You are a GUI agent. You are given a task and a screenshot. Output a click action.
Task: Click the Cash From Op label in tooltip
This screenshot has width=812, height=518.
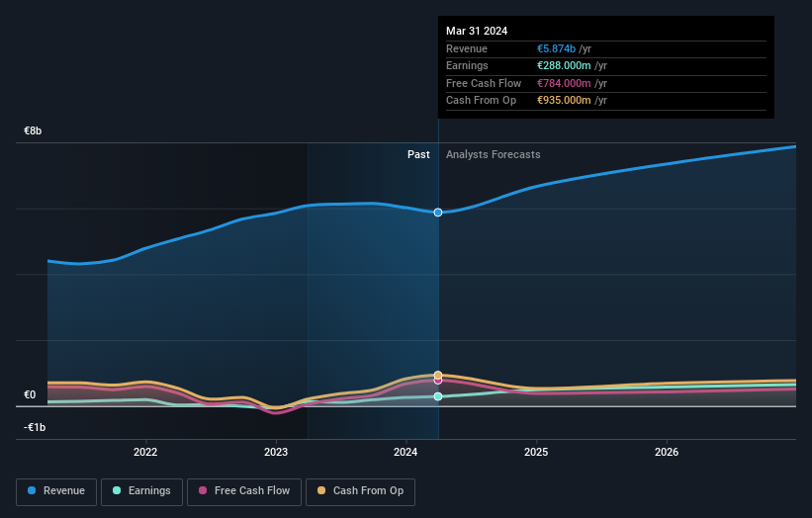tap(481, 101)
